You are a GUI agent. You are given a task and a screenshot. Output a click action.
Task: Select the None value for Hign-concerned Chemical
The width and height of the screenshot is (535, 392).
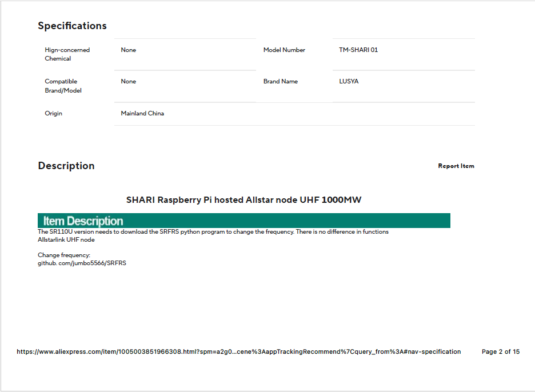[x=129, y=50]
